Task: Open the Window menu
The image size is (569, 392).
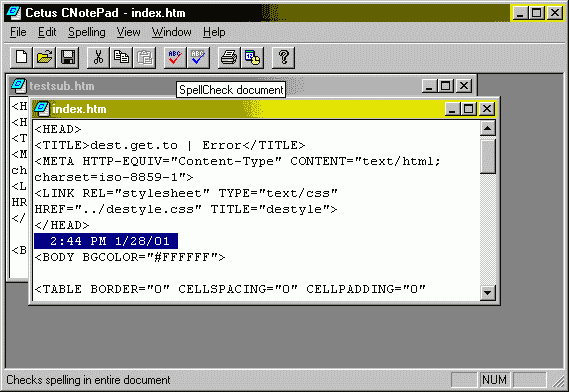Action: 171,32
